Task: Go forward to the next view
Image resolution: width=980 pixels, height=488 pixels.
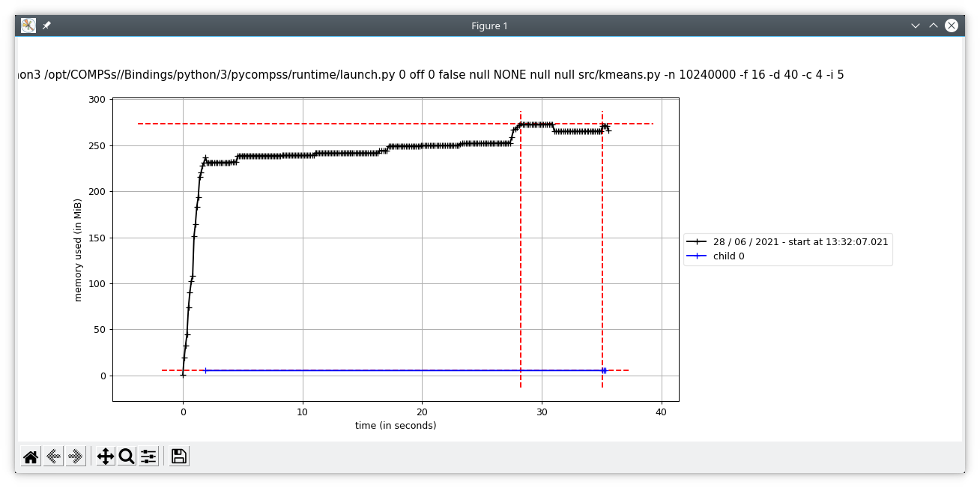Action: point(76,457)
